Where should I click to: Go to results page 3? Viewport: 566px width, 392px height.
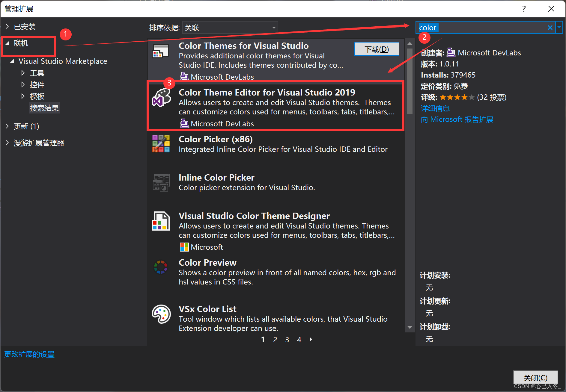click(x=287, y=340)
